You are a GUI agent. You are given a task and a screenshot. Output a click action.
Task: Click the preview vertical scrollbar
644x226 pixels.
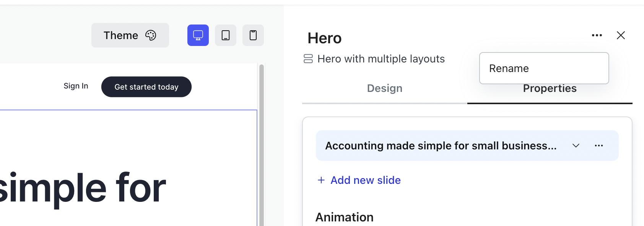coord(262,146)
